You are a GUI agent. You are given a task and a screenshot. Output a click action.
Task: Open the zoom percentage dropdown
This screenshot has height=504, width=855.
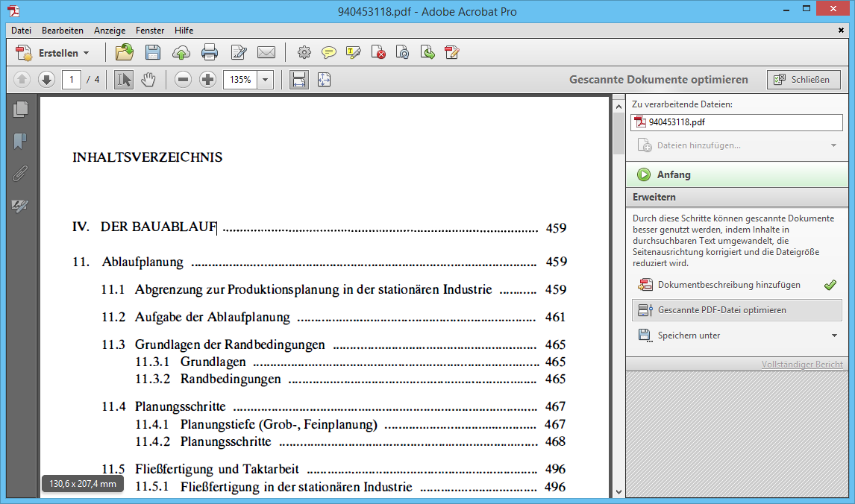point(265,79)
